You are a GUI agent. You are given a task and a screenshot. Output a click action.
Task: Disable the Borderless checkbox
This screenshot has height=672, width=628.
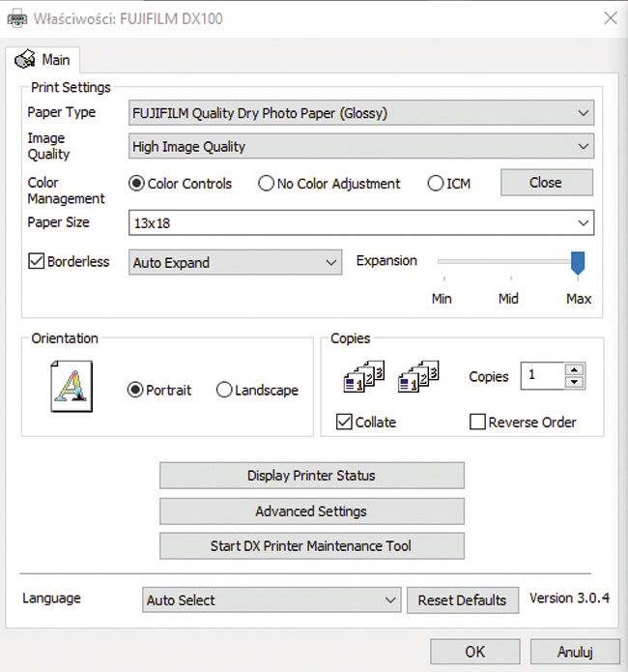click(x=37, y=262)
